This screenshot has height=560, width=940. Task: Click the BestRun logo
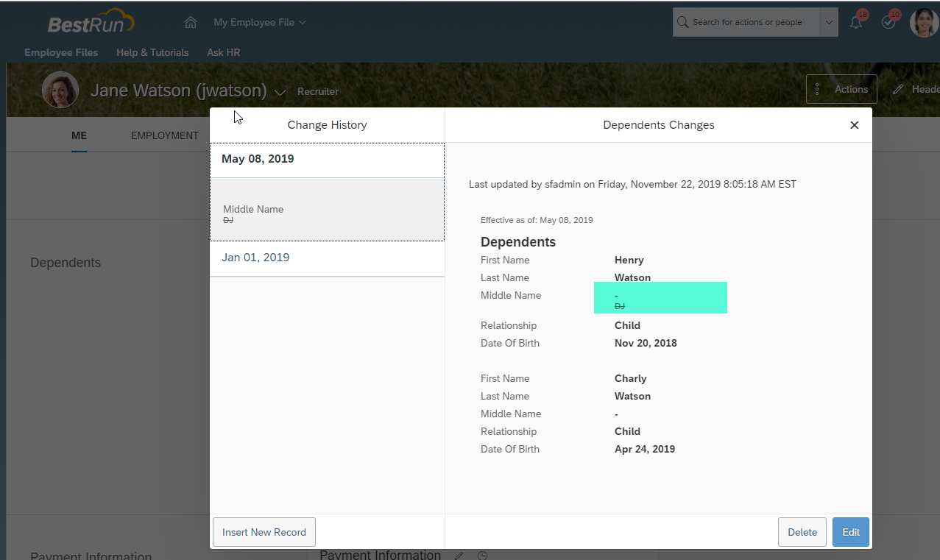point(91,21)
